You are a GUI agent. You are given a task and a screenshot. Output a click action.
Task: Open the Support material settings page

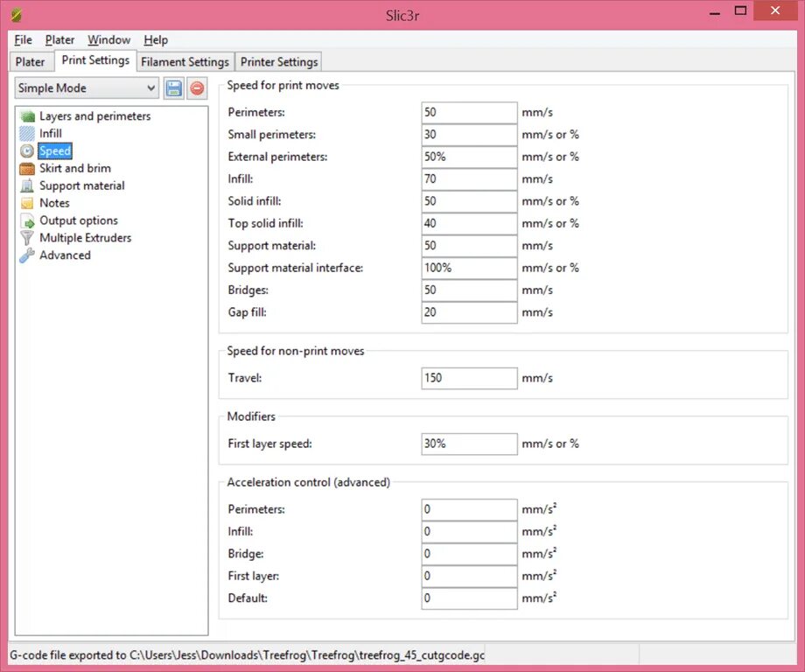[x=82, y=185]
